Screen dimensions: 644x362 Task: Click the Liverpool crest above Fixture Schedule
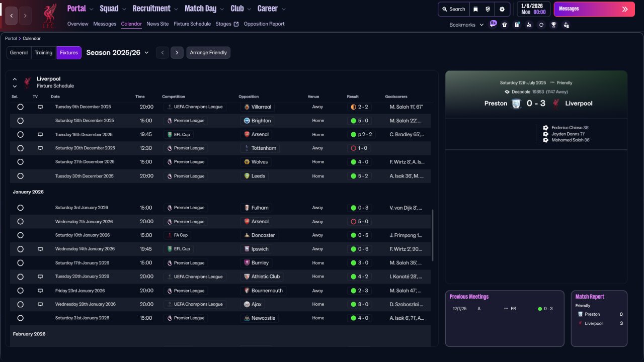(x=27, y=82)
